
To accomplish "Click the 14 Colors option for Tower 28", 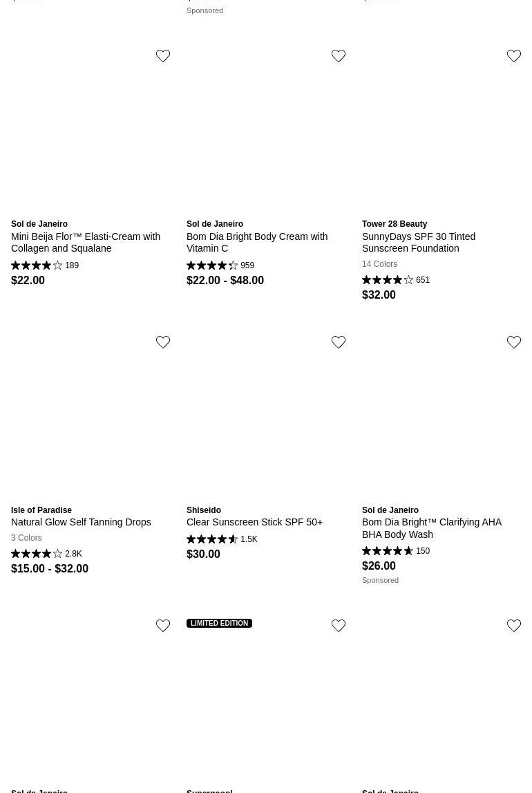I will click(379, 264).
